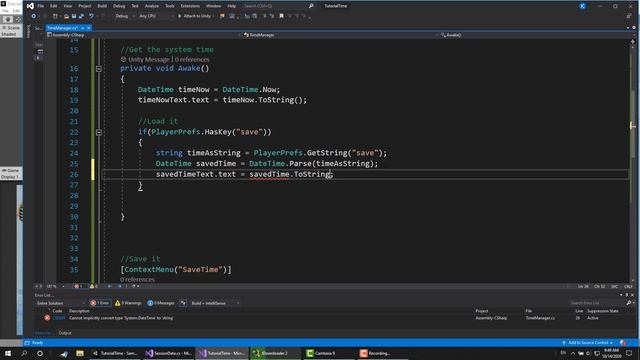Image resolution: width=640 pixels, height=360 pixels.
Task: Click the Save toolbar icon
Action: (x=74, y=16)
